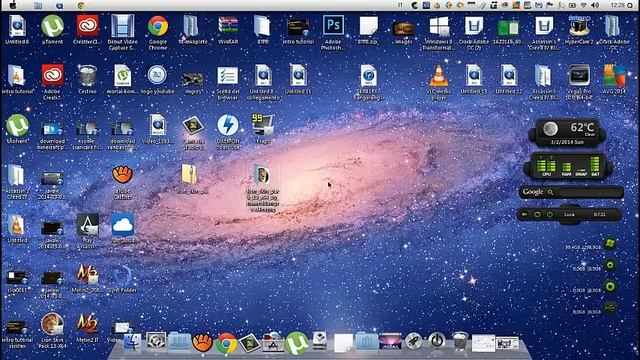
Task: Click the volume speaker icon in menu bar
Action: click(595, 5)
